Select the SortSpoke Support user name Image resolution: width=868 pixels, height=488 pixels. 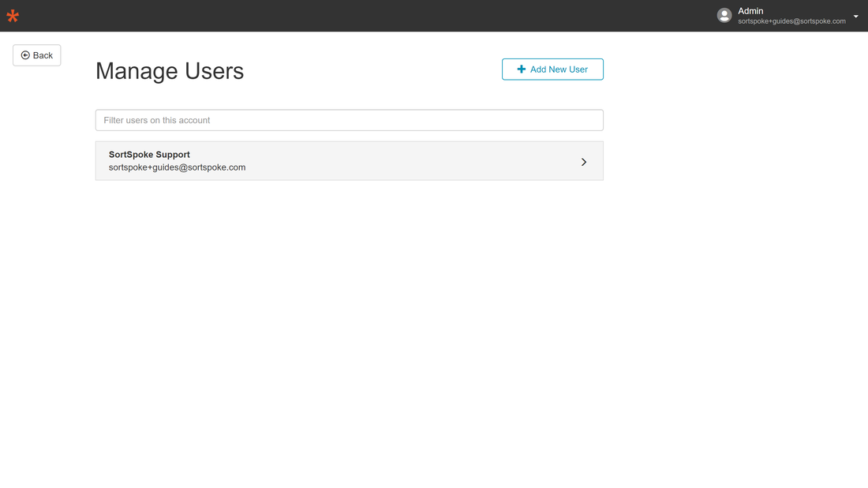[149, 155]
